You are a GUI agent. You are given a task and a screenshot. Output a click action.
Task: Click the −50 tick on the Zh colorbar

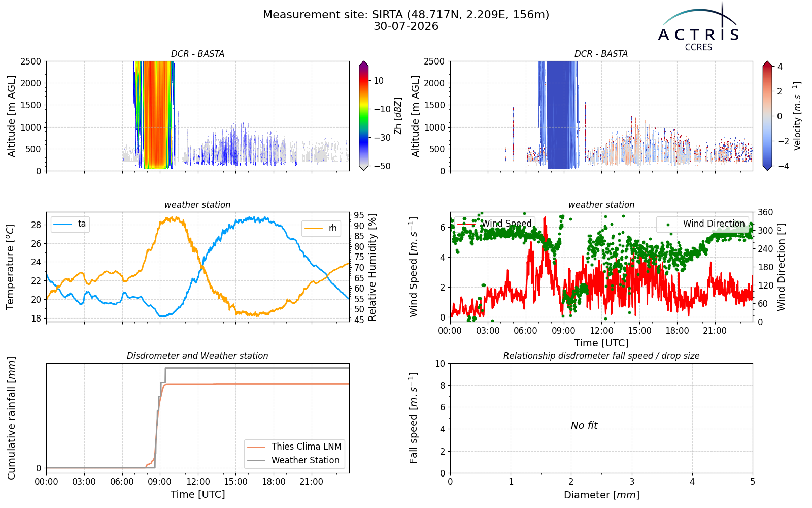(x=382, y=166)
